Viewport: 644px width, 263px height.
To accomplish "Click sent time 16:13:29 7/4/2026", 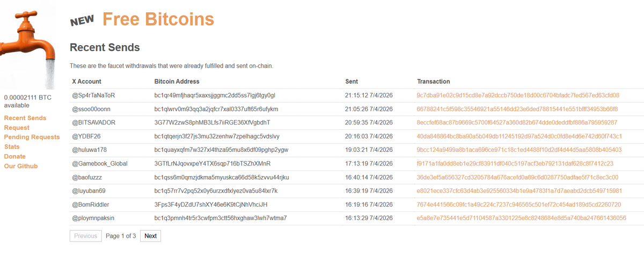I will [x=369, y=218].
